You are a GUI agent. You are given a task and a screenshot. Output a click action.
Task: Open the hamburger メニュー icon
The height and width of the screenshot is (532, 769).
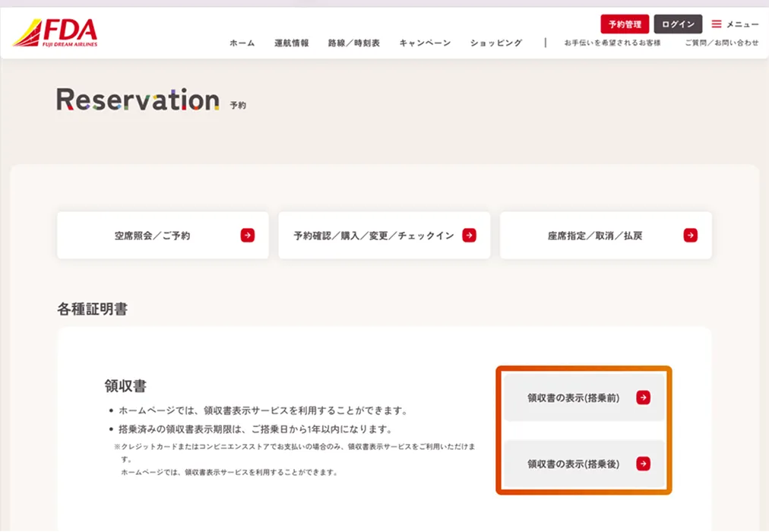tap(717, 24)
